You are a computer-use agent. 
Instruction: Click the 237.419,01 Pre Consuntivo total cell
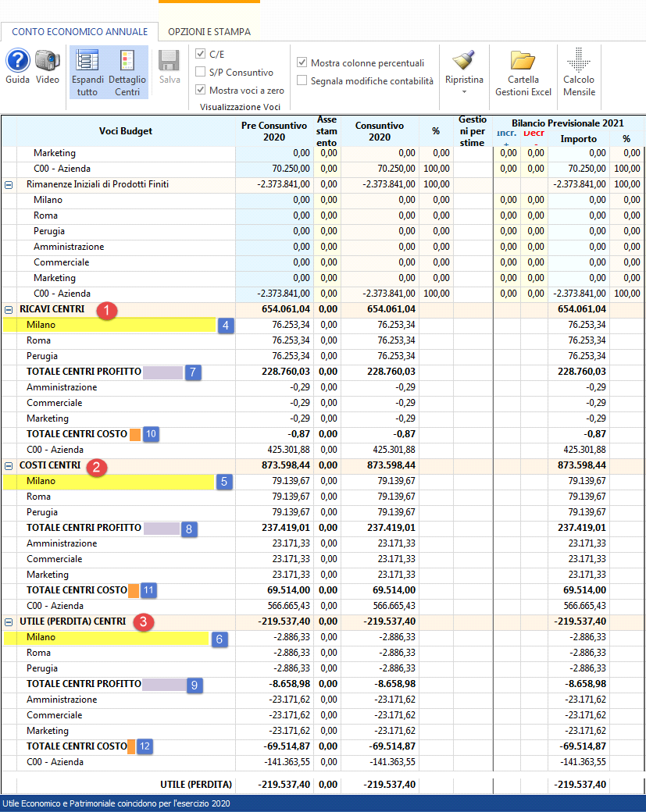274,528
